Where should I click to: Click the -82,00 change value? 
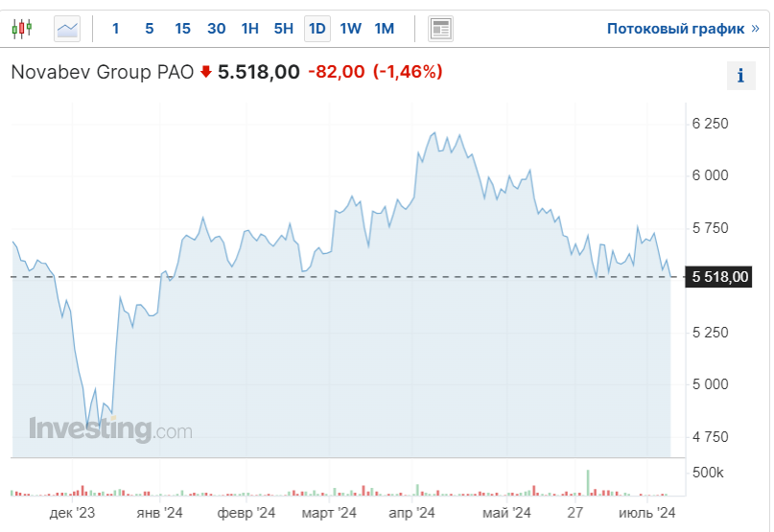tap(336, 72)
